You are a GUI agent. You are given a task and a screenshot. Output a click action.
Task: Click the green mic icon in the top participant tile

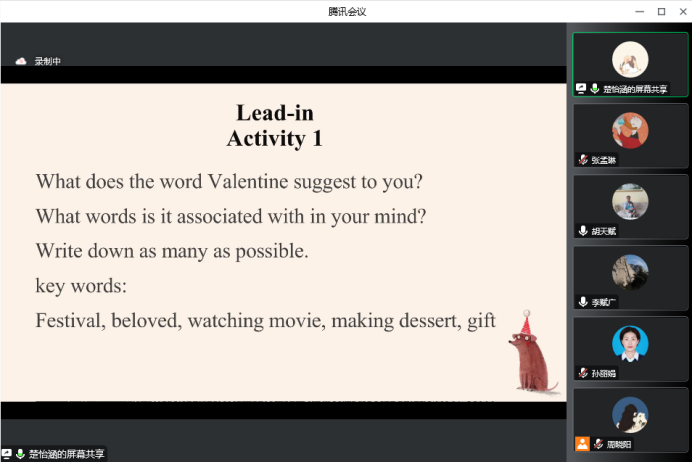595,89
